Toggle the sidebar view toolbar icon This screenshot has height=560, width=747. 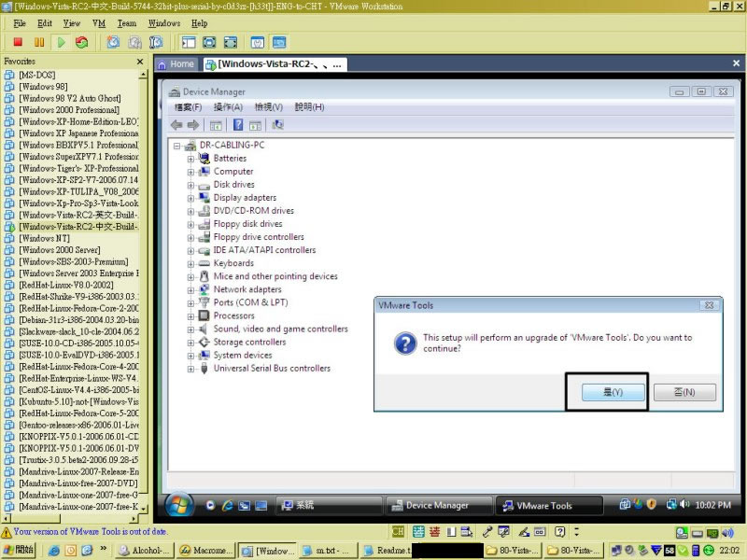pyautogui.click(x=189, y=42)
